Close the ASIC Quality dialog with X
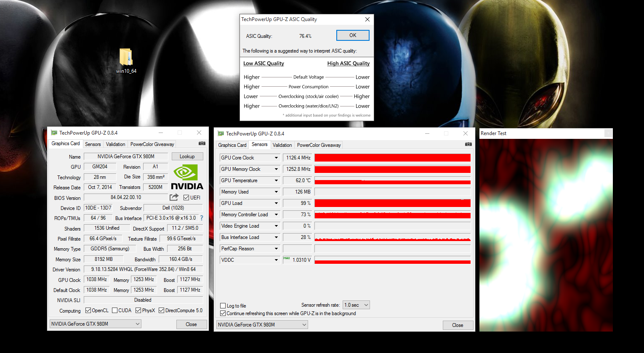The height and width of the screenshot is (353, 644). (x=367, y=19)
